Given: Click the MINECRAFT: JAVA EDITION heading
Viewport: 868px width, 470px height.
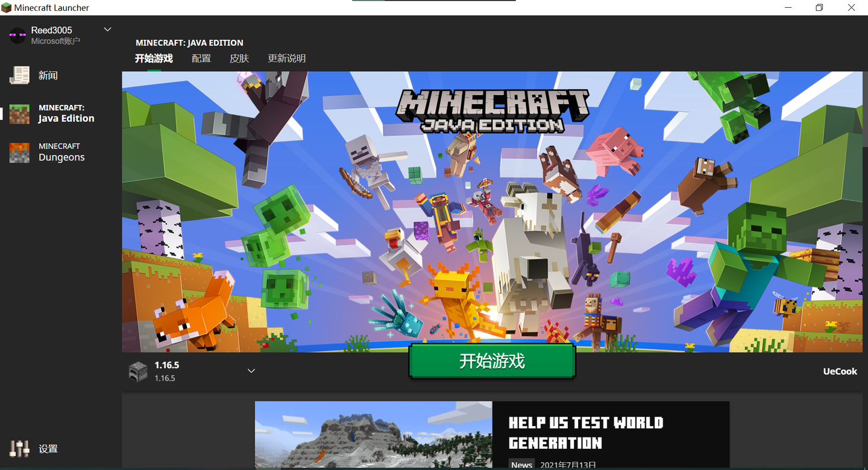Looking at the screenshot, I should coord(190,43).
